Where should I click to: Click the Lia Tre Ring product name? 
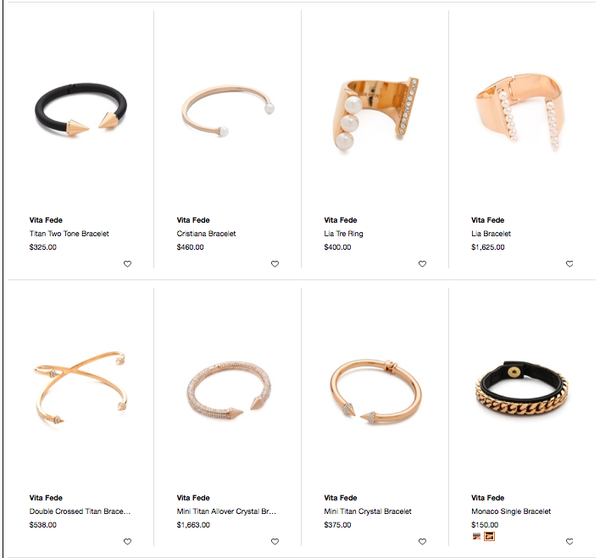(x=343, y=233)
